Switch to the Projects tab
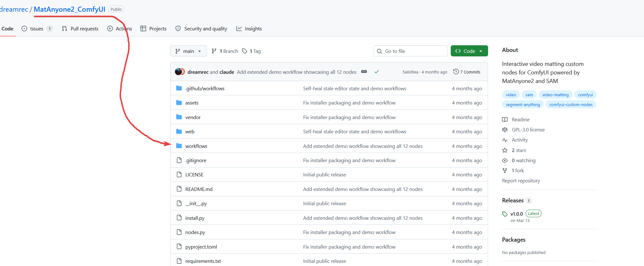644x266 pixels. pyautogui.click(x=153, y=28)
